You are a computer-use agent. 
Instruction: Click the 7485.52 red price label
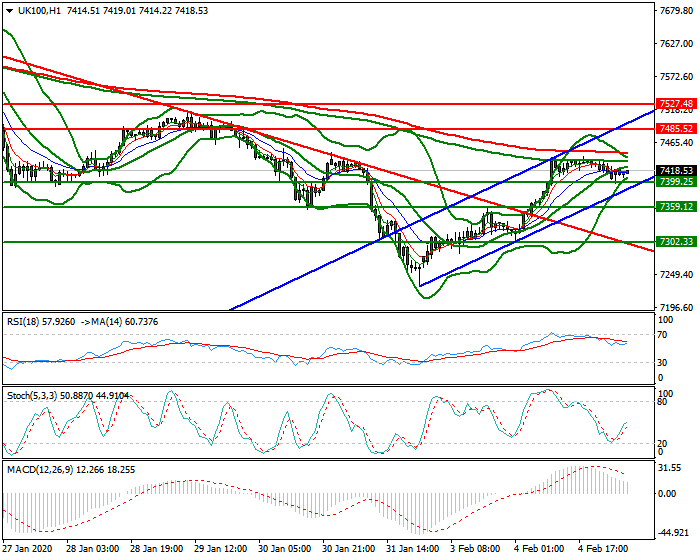[676, 129]
